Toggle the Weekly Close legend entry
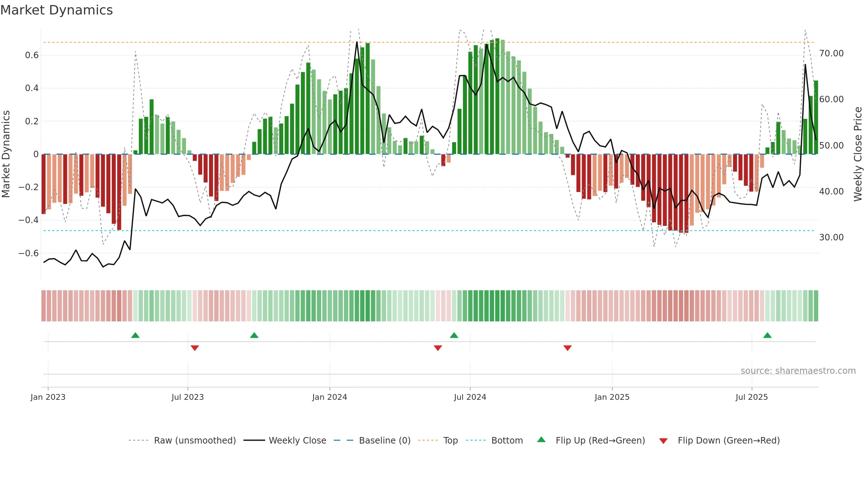This screenshot has width=868, height=488. (285, 440)
